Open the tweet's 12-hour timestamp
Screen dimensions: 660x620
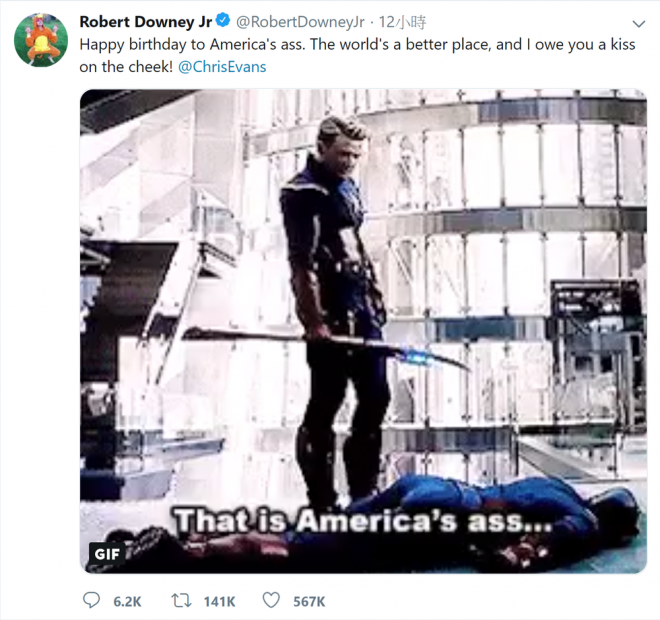point(402,22)
